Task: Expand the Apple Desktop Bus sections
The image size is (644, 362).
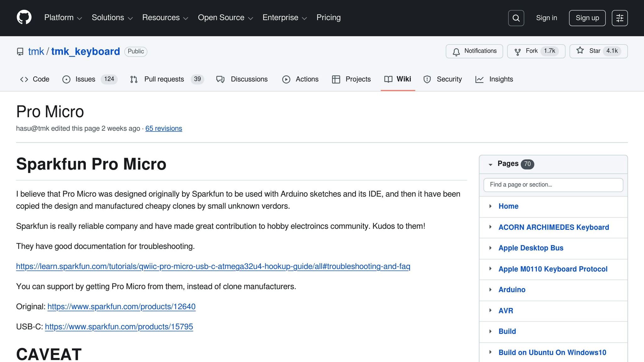Action: click(x=490, y=248)
